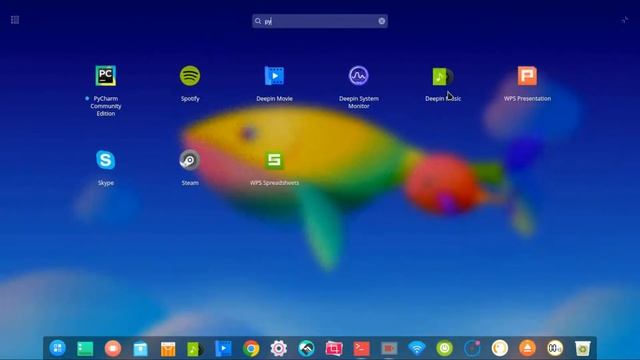
Task: Switch launcher to category view mode
Action: 15,20
